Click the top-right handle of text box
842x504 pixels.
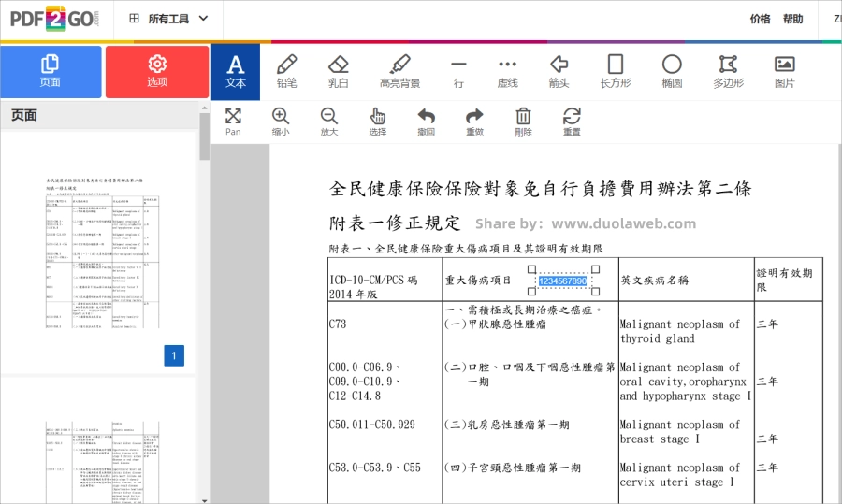(x=595, y=269)
